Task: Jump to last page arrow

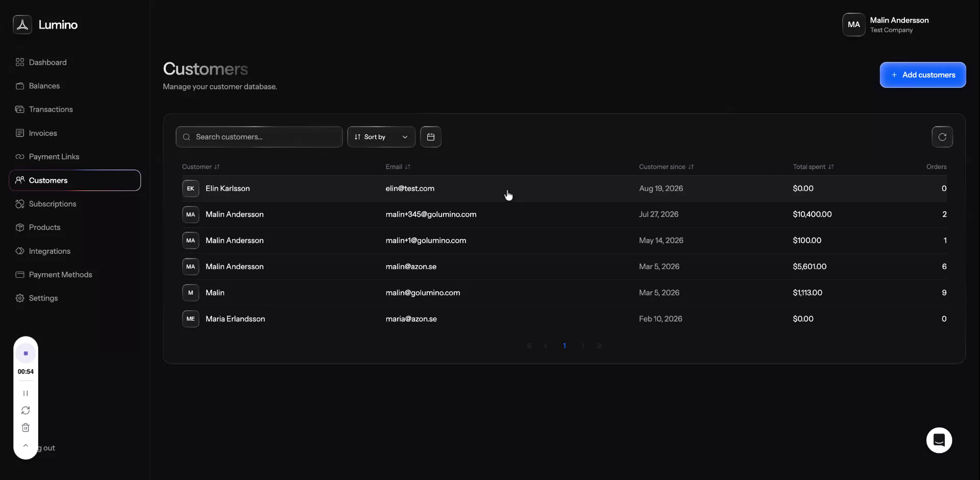Action: (x=599, y=346)
